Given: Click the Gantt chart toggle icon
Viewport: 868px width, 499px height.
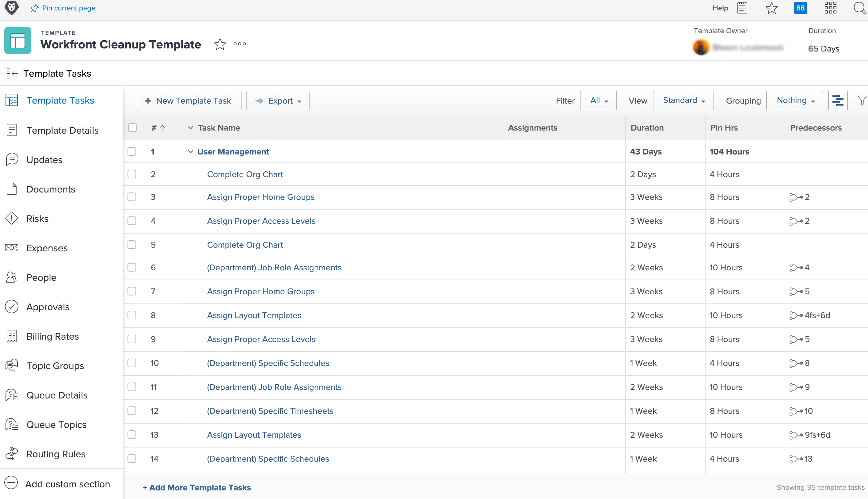Looking at the screenshot, I should click(837, 101).
